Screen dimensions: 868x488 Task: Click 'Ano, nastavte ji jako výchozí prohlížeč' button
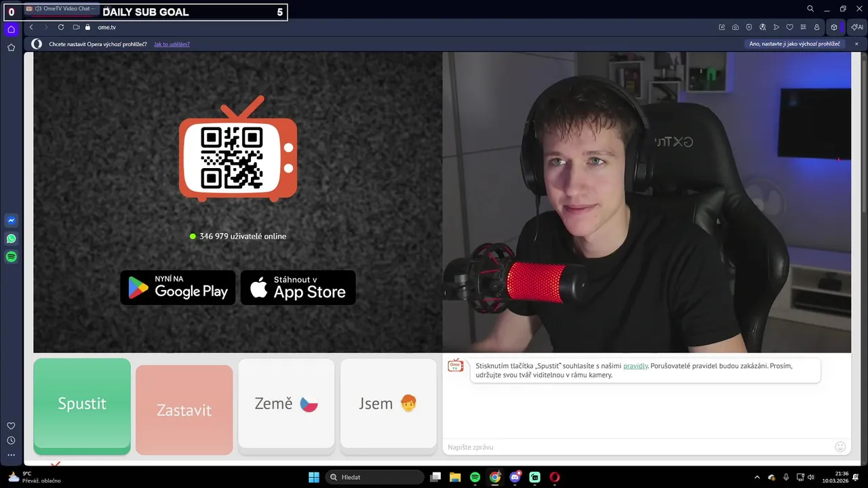(x=795, y=44)
